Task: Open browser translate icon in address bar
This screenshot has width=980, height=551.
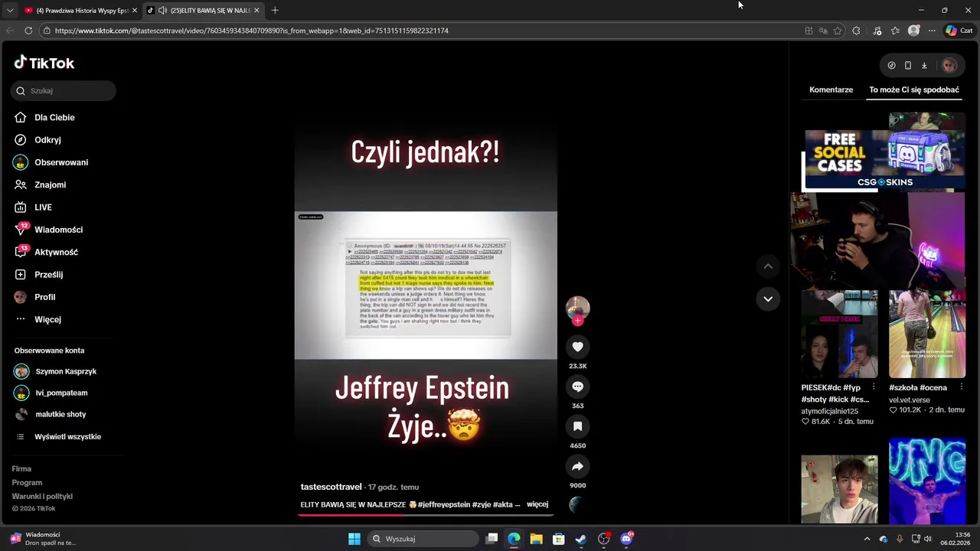Action: [823, 31]
